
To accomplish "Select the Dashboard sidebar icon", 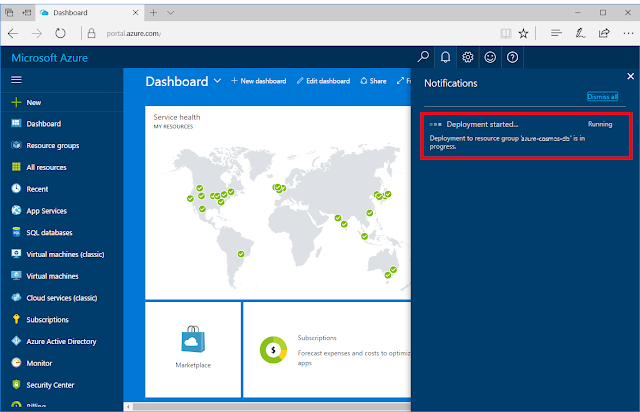I will [16, 123].
